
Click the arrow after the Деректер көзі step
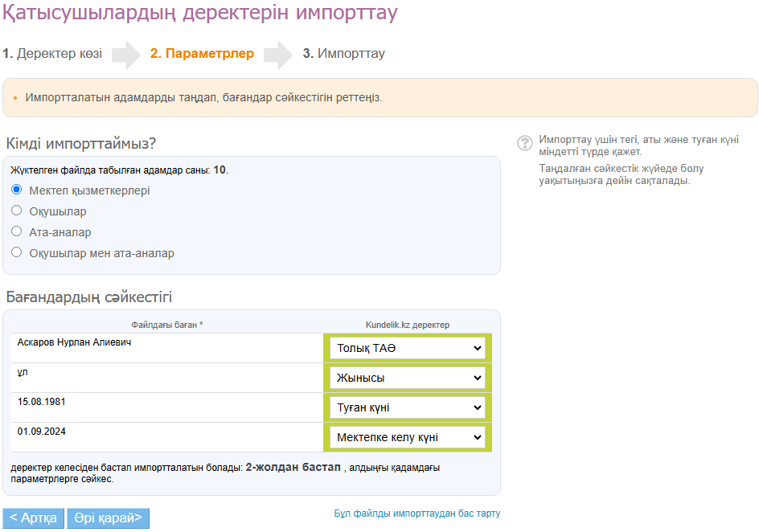[125, 55]
